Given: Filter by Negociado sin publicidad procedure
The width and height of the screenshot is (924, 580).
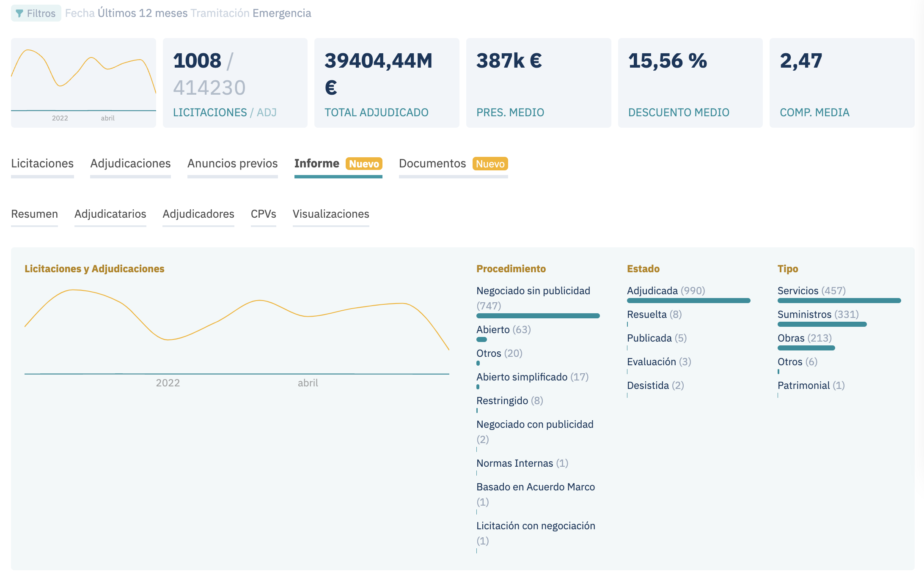Looking at the screenshot, I should [x=533, y=291].
